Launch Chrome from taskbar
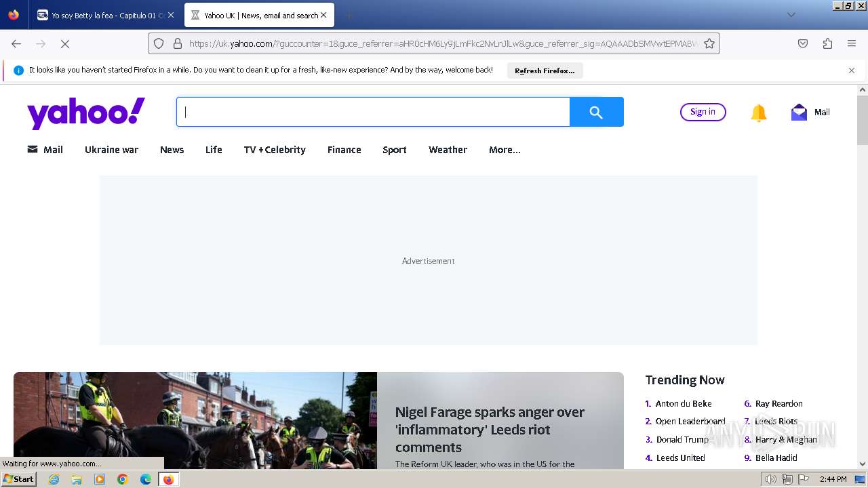868x488 pixels. [x=123, y=479]
